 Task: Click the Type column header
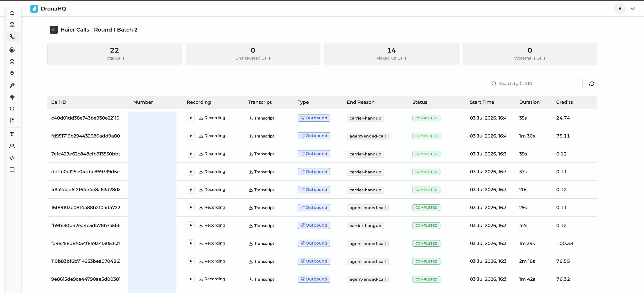[x=303, y=102]
